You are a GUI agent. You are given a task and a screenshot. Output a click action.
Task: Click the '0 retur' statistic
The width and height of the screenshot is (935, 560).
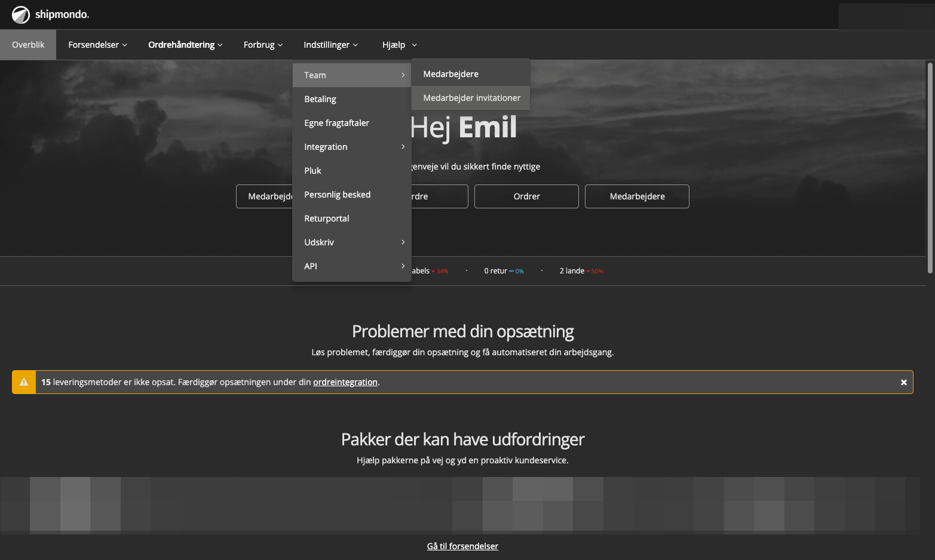pyautogui.click(x=504, y=271)
